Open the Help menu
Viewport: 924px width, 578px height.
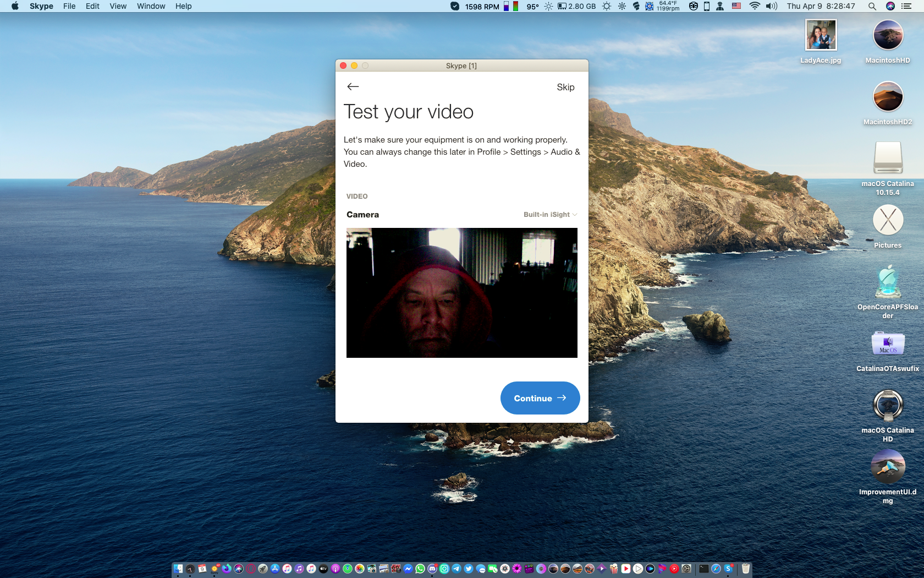click(183, 6)
